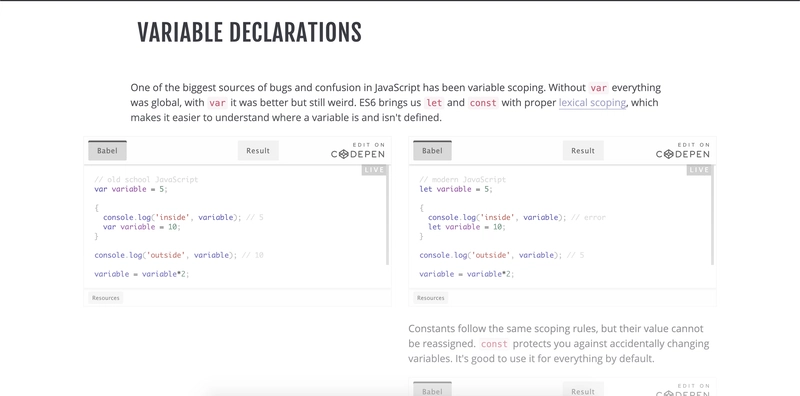Viewport: 800px width, 396px height.
Task: Click the inline 'const' code in the intro paragraph
Action: pos(483,103)
